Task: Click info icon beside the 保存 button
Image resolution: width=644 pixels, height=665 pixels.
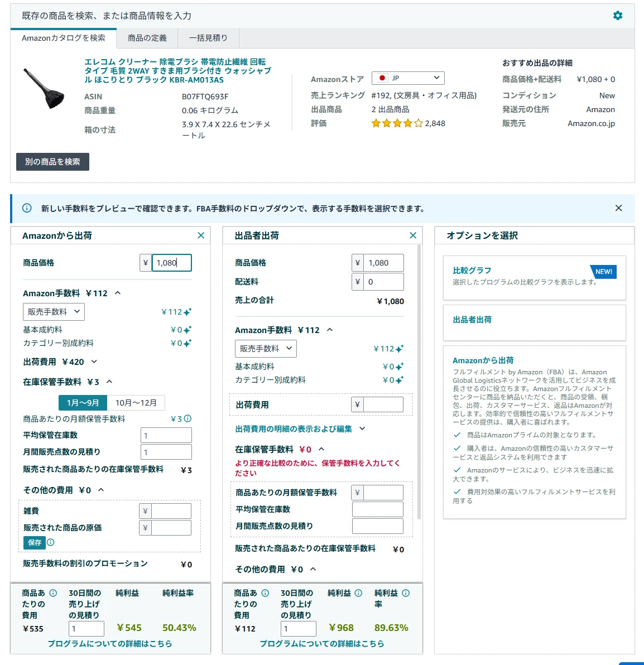Action: pos(50,542)
